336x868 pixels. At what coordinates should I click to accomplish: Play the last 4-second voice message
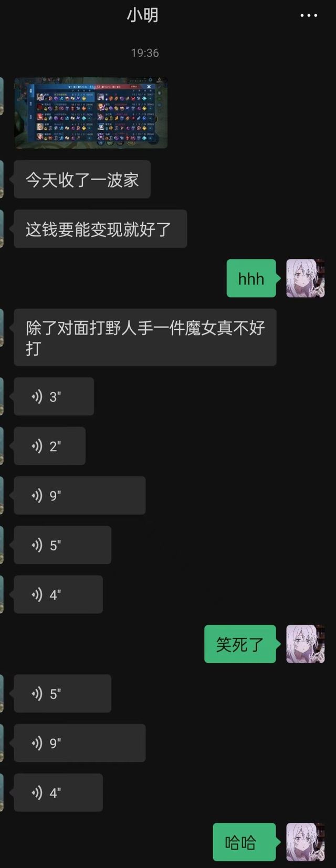pyautogui.click(x=58, y=792)
